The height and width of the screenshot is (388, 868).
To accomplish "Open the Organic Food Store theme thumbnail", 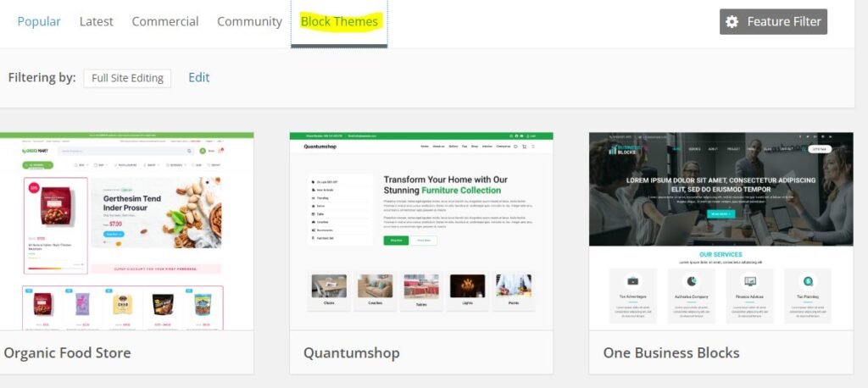I will (x=127, y=230).
